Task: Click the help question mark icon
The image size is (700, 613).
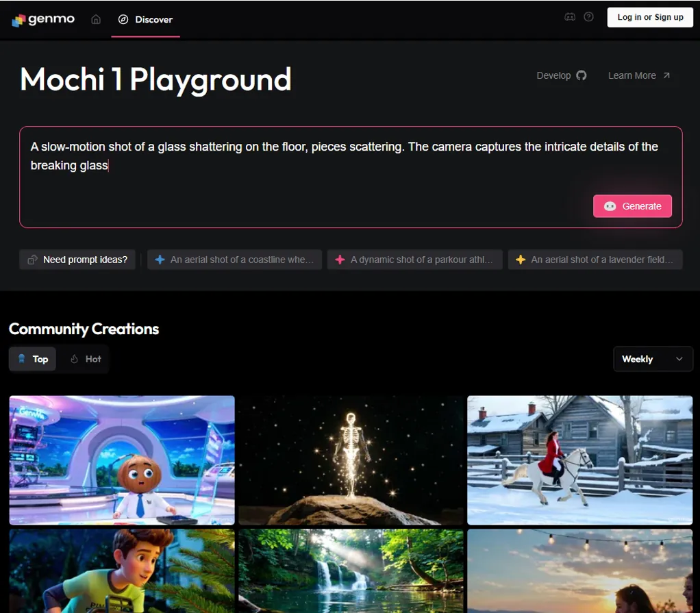Action: [x=588, y=17]
